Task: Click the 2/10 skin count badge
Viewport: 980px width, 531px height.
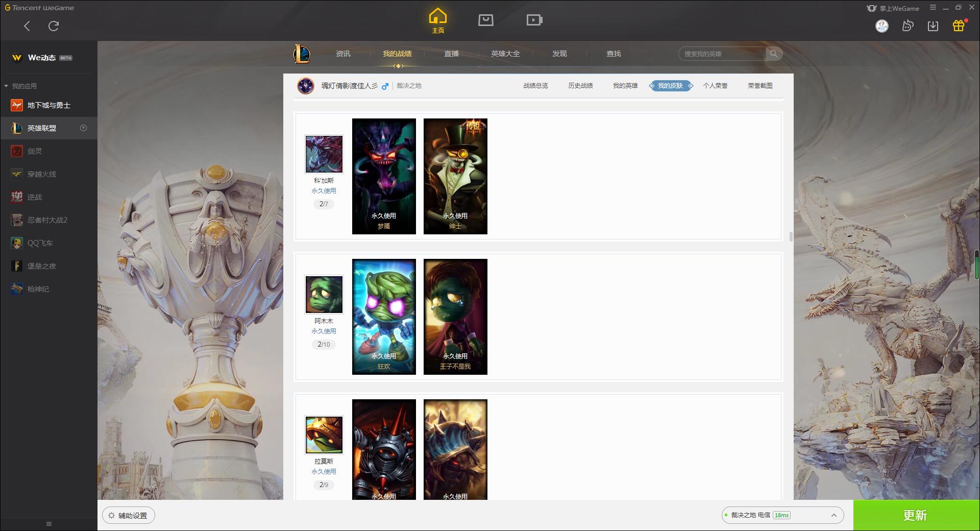Action: (x=324, y=344)
